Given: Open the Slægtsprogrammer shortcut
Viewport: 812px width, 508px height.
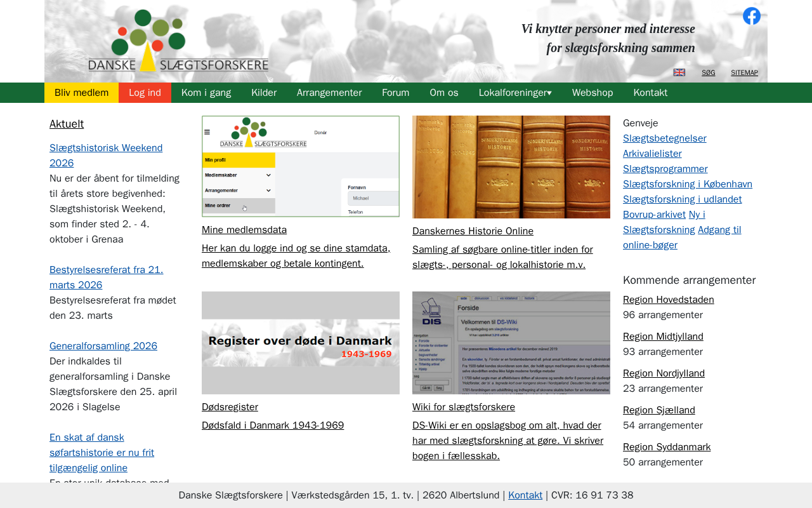Looking at the screenshot, I should click(665, 169).
